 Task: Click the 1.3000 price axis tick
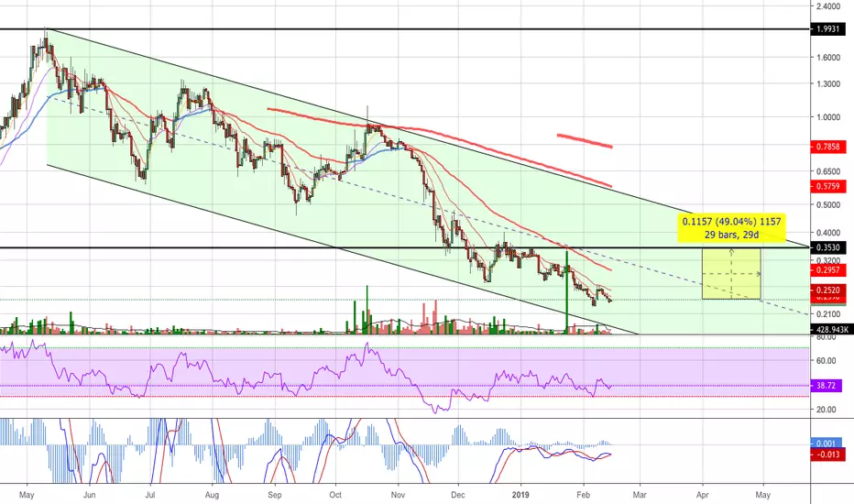coord(827,84)
